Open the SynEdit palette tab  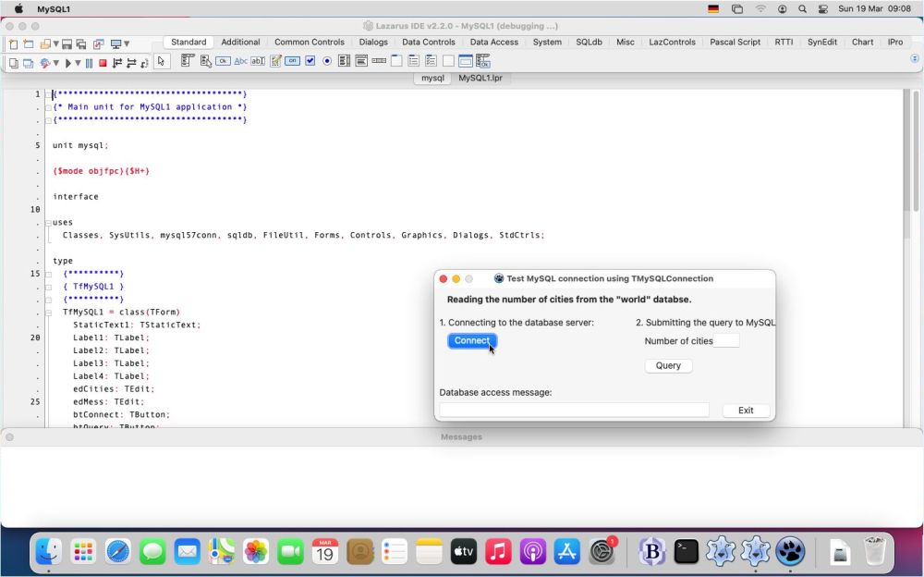pyautogui.click(x=822, y=42)
